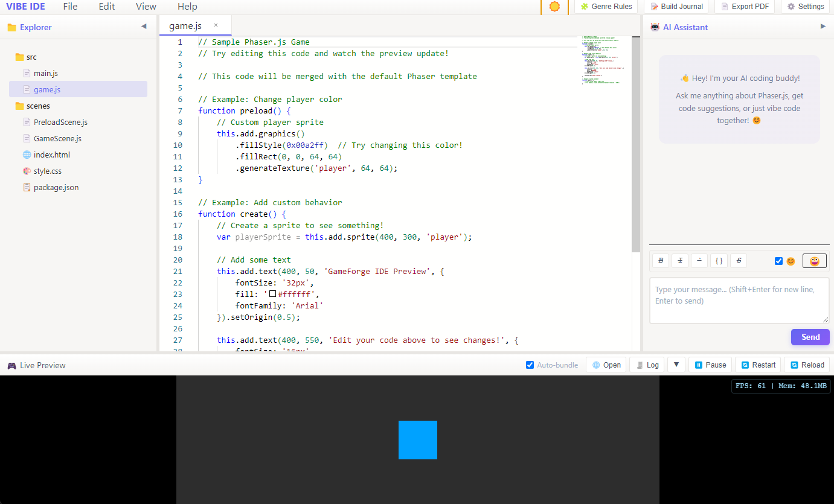
Task: Click the AI greeting message bubble
Action: pyautogui.click(x=739, y=100)
